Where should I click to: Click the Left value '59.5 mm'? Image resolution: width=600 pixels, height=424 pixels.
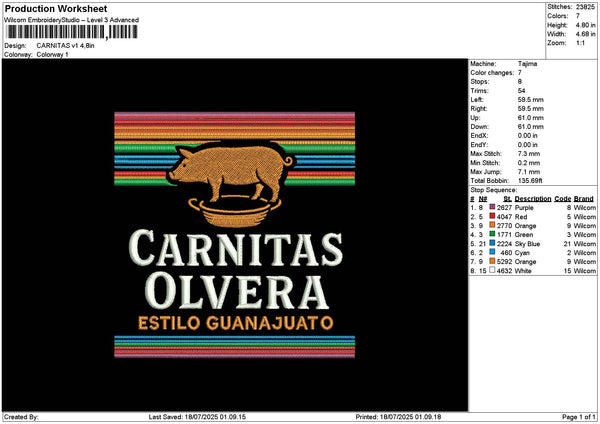530,99
